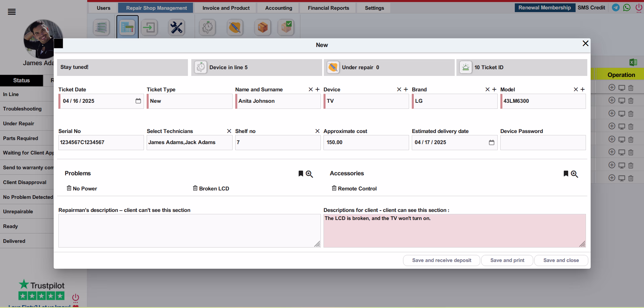Open the Name and Surname selector
The width and height of the screenshot is (644, 308).
coord(278,101)
